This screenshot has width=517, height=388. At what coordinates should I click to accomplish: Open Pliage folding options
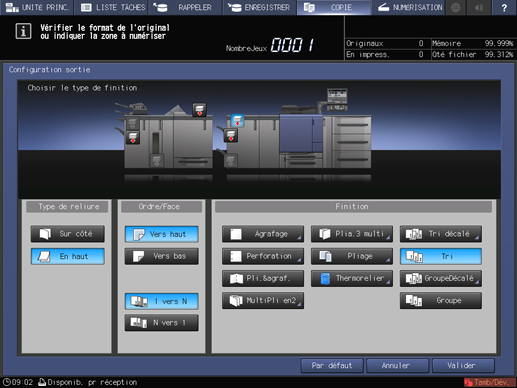pos(352,256)
